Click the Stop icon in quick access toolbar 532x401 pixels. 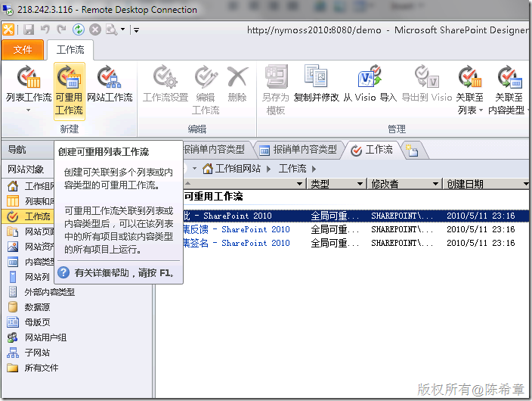[95, 30]
